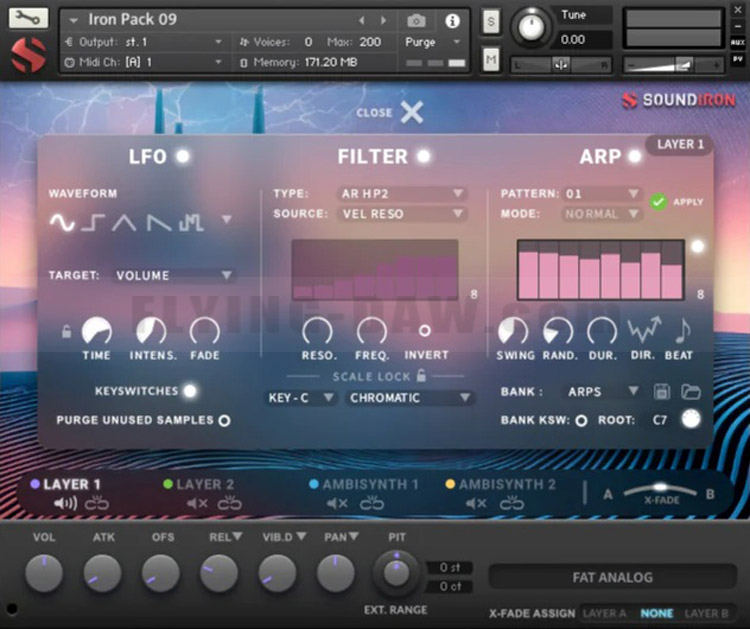This screenshot has width=750, height=629.
Task: Select the sine wave LFO waveform
Action: (x=63, y=223)
